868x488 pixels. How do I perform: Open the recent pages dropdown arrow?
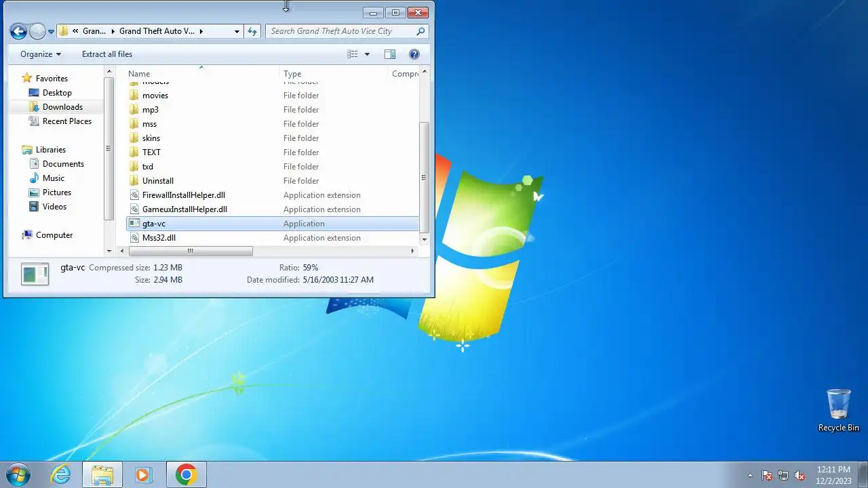pos(51,32)
